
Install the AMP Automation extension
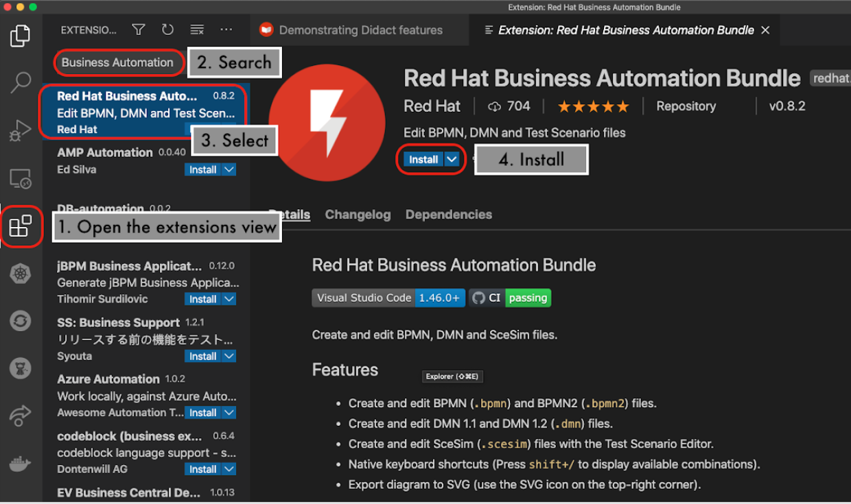pos(203,169)
